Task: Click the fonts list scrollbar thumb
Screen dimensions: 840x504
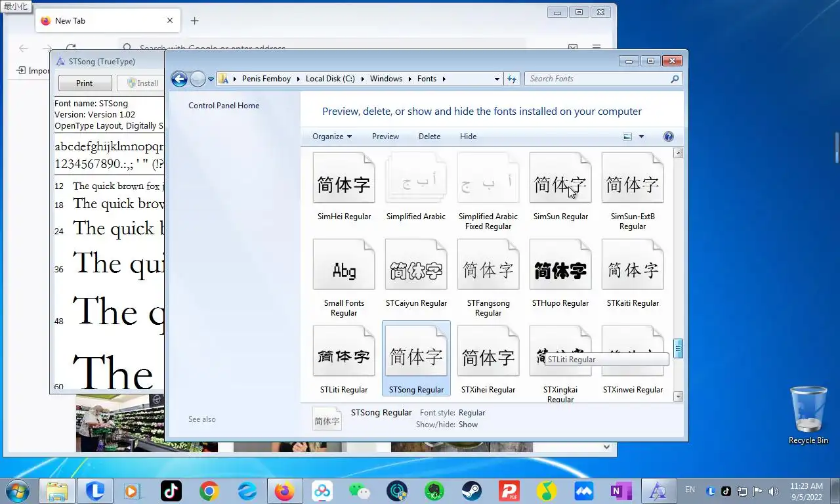Action: [x=679, y=348]
